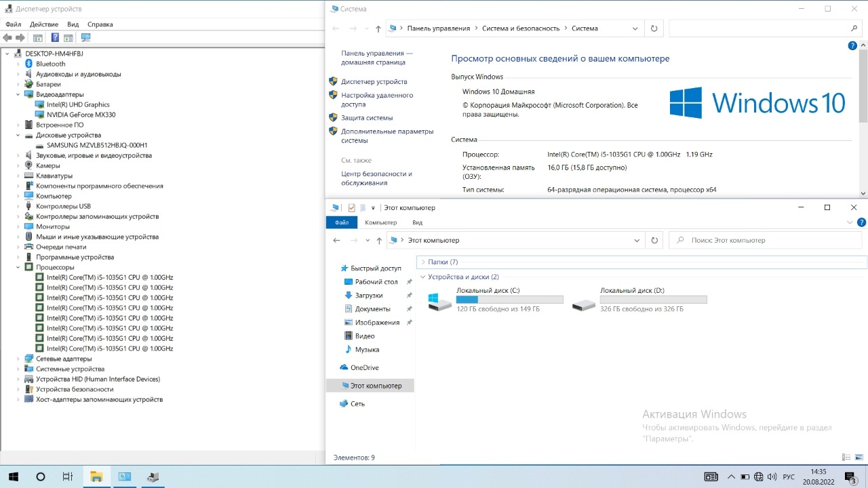Select the SAMSUNG MZVLB512HBJQ-000H1 disk
Screen dimensions: 868x488
97,145
